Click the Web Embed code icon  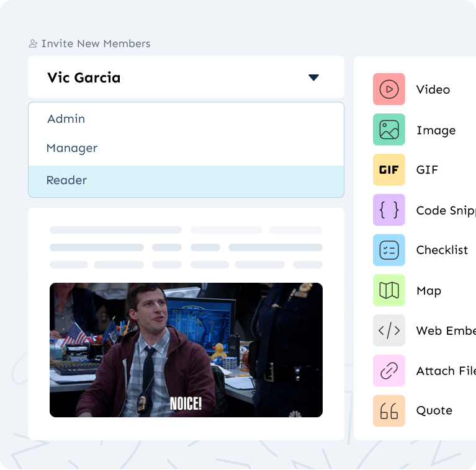pyautogui.click(x=388, y=330)
